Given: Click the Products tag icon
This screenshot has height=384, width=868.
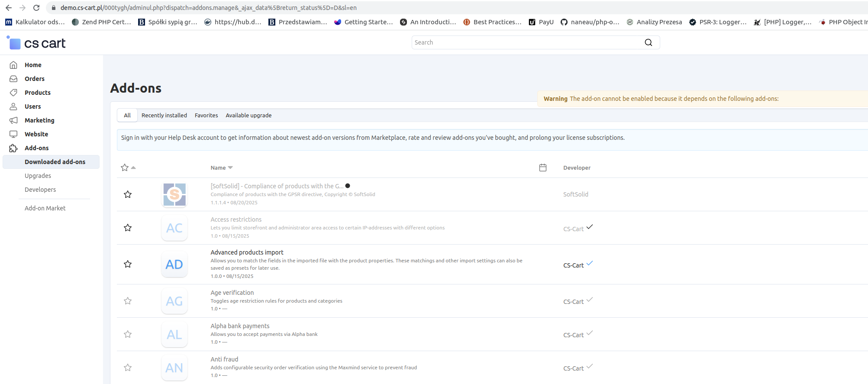Looking at the screenshot, I should (x=13, y=93).
